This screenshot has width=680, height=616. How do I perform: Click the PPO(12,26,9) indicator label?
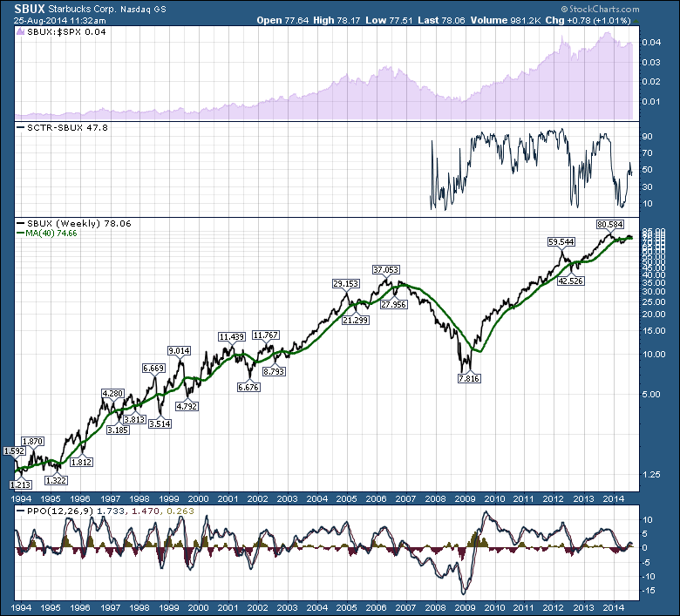click(60, 511)
